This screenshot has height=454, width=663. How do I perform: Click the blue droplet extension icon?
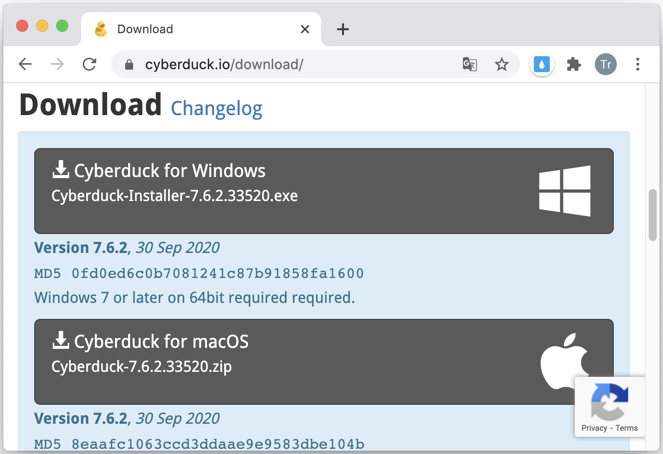(542, 65)
